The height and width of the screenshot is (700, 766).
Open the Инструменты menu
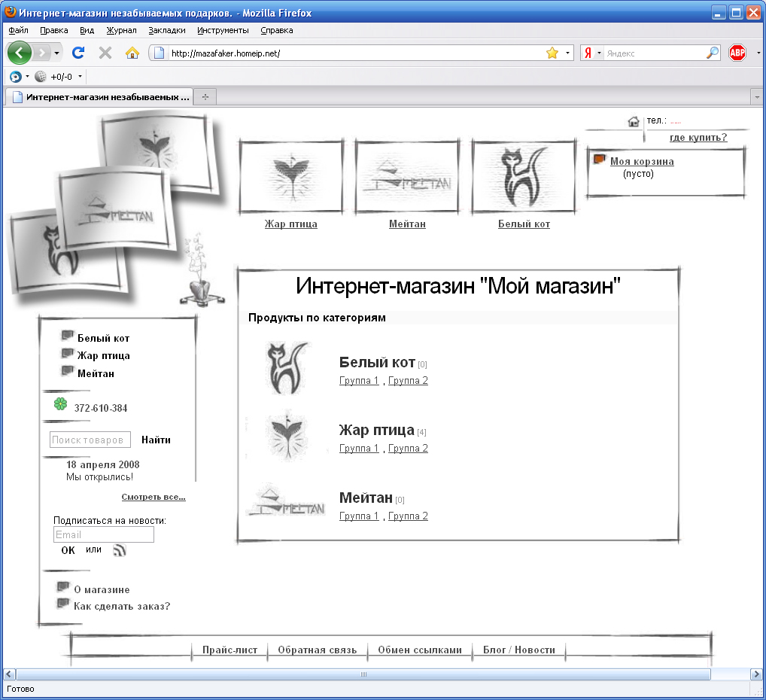tap(223, 30)
